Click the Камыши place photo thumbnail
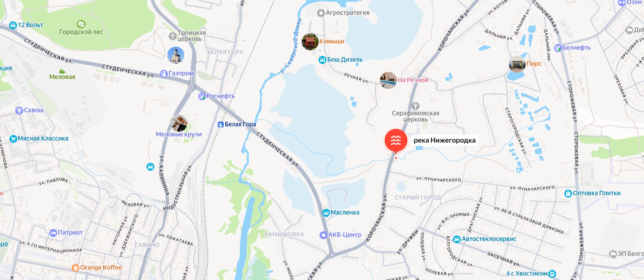Screen dimensions: 644x280 click(310, 42)
